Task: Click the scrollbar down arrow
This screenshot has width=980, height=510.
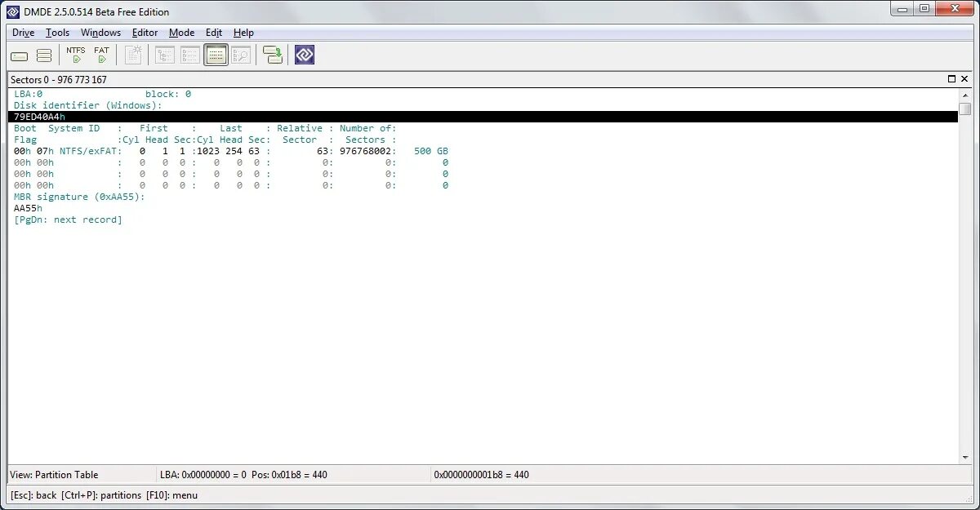Action: tap(965, 459)
